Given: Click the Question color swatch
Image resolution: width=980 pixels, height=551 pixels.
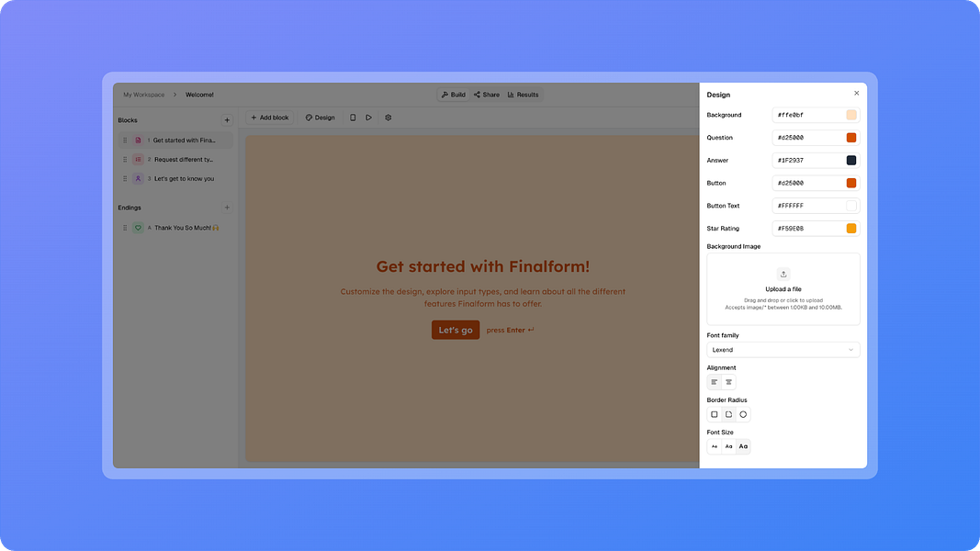Looking at the screenshot, I should [x=851, y=138].
